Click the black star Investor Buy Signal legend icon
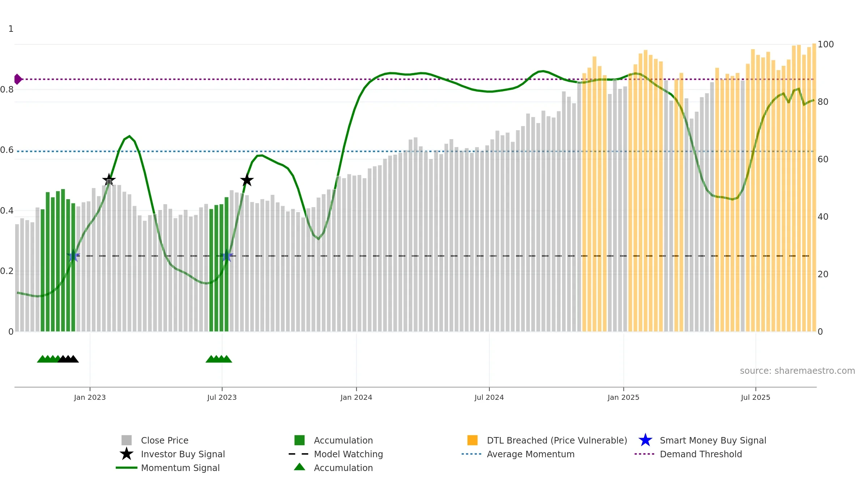 [127, 454]
